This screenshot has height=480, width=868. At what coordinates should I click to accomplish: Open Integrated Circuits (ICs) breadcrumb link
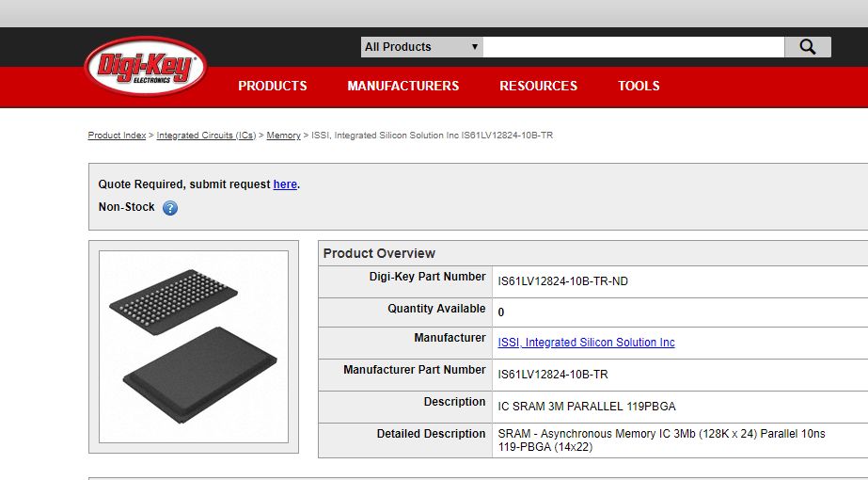point(207,136)
